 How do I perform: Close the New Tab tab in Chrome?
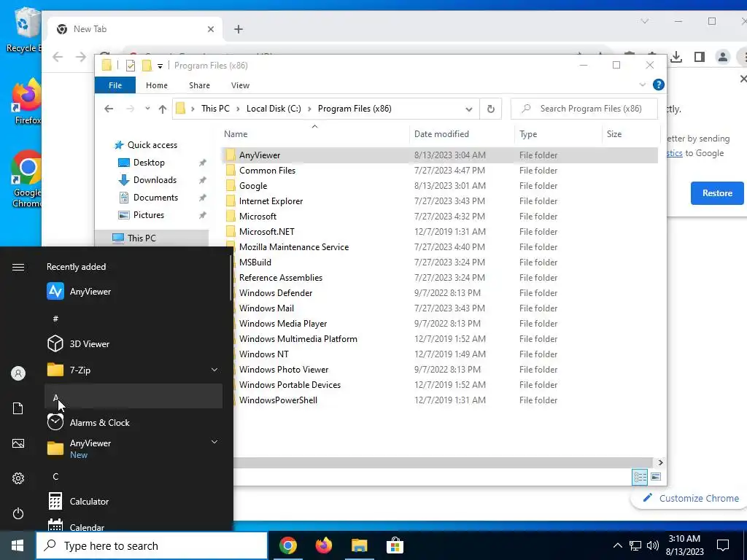pyautogui.click(x=211, y=29)
